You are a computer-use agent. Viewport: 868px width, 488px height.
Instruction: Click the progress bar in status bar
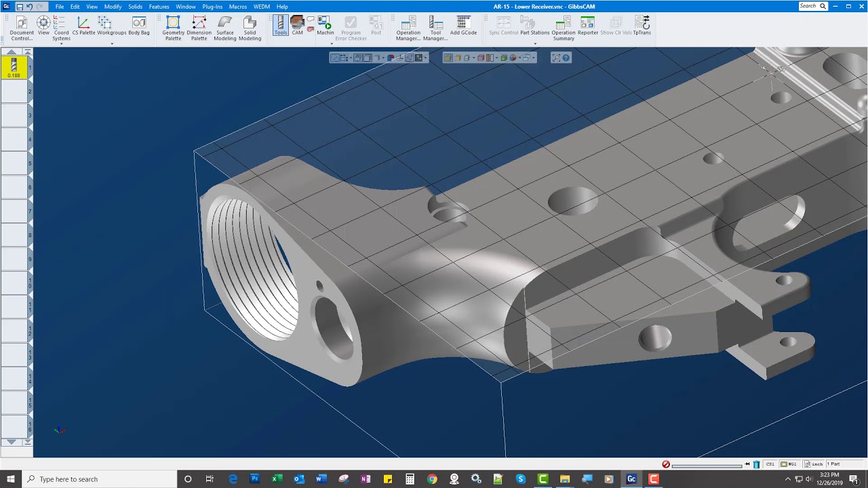707,465
